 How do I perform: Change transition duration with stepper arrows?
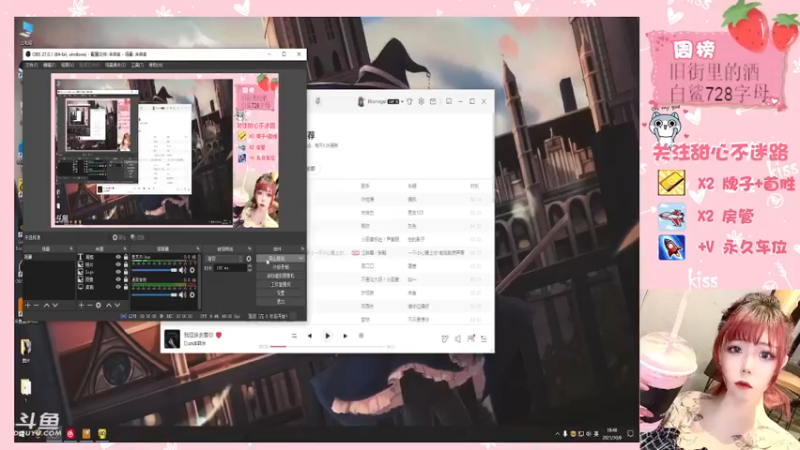click(249, 268)
